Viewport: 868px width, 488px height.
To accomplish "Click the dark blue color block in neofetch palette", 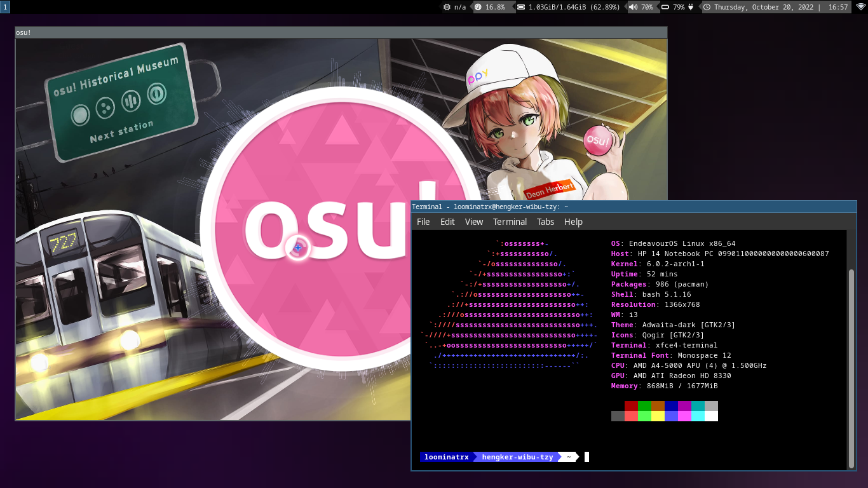I will 671,406.
